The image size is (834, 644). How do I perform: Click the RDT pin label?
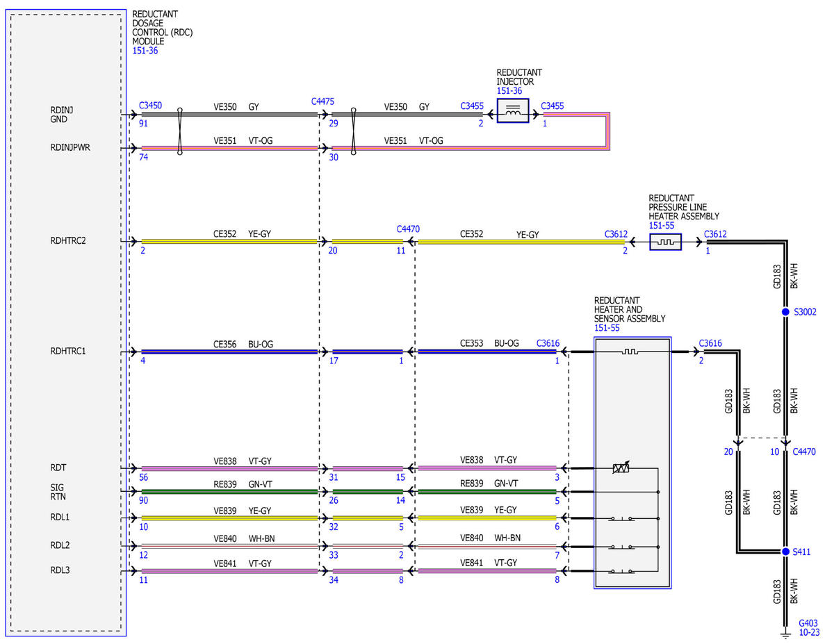(x=58, y=468)
